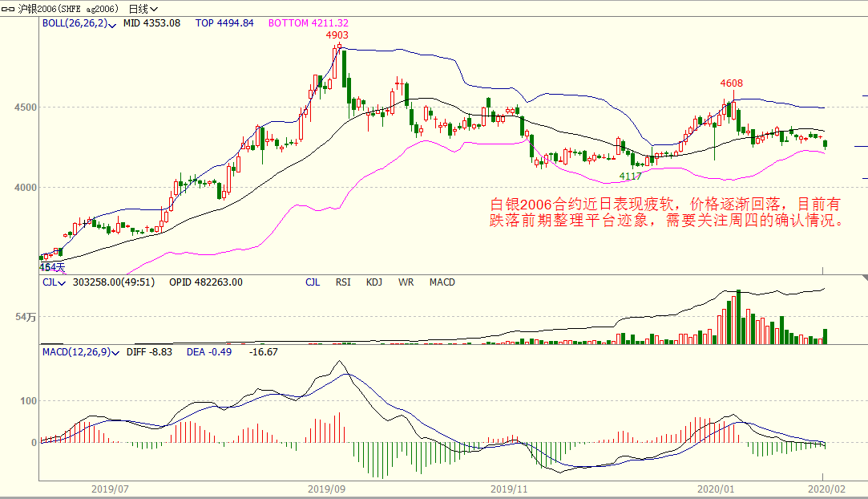Click the small triangle at volume panel corner

864,278
